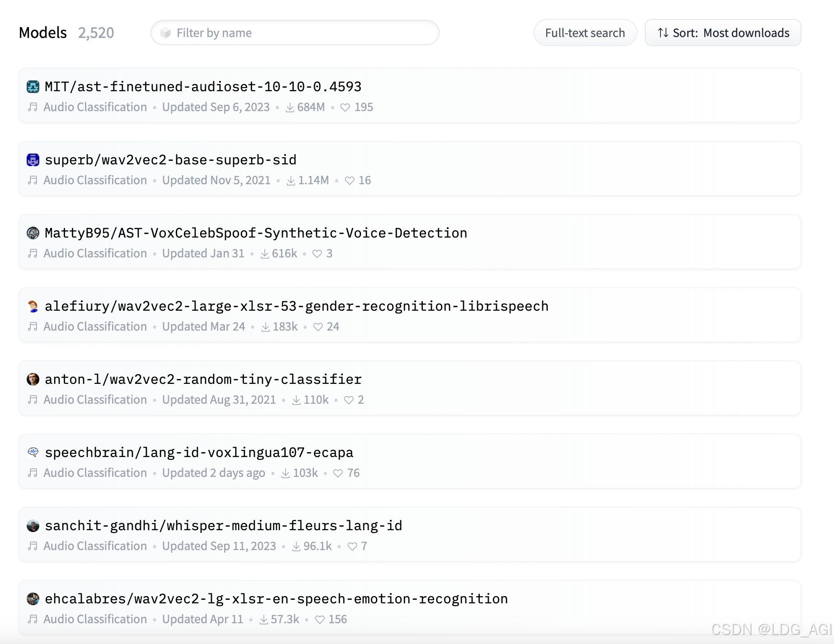This screenshot has width=834, height=644.
Task: Click the heart icon with 24 likes
Action: [318, 327]
